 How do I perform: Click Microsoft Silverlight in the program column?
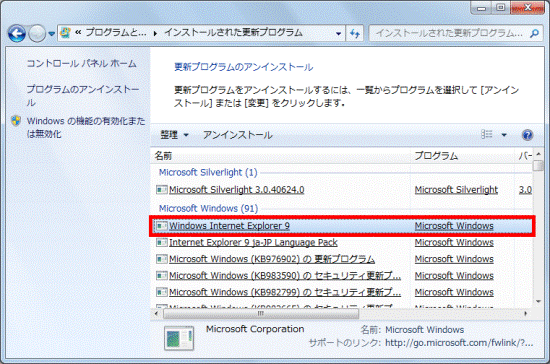(456, 190)
